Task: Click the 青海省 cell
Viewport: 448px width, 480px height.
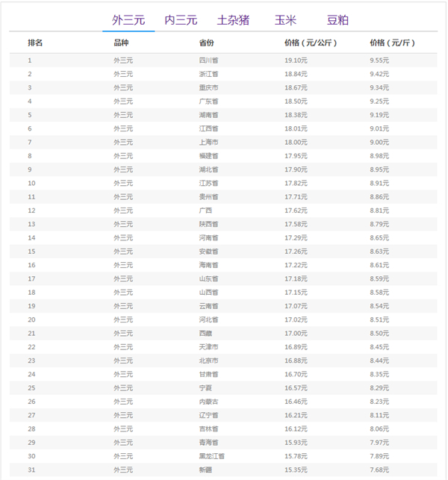Action: point(208,443)
